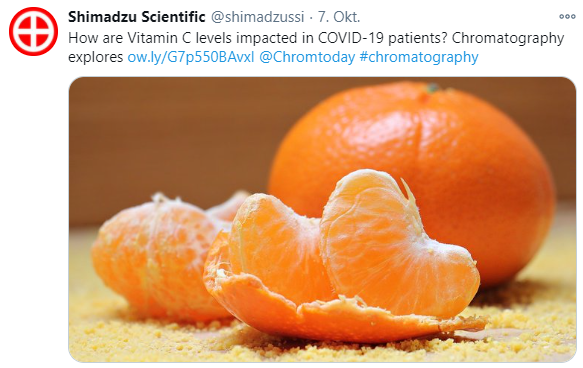Open the three-dot more options menu

567,16
